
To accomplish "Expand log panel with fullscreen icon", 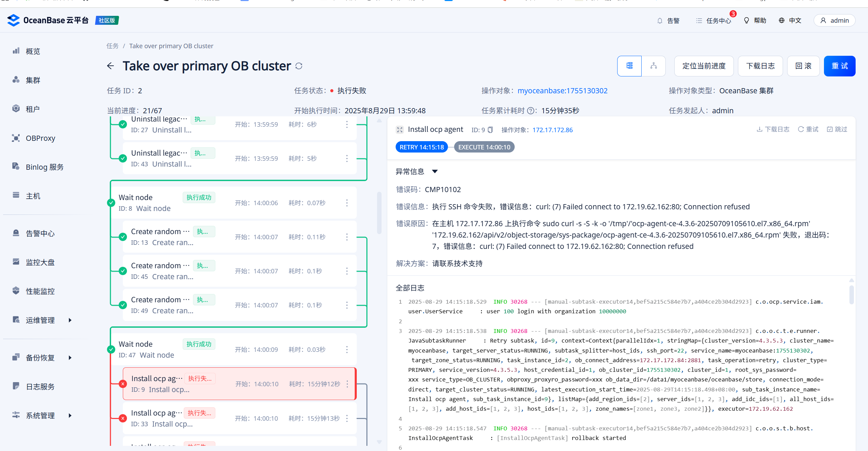I will [399, 130].
